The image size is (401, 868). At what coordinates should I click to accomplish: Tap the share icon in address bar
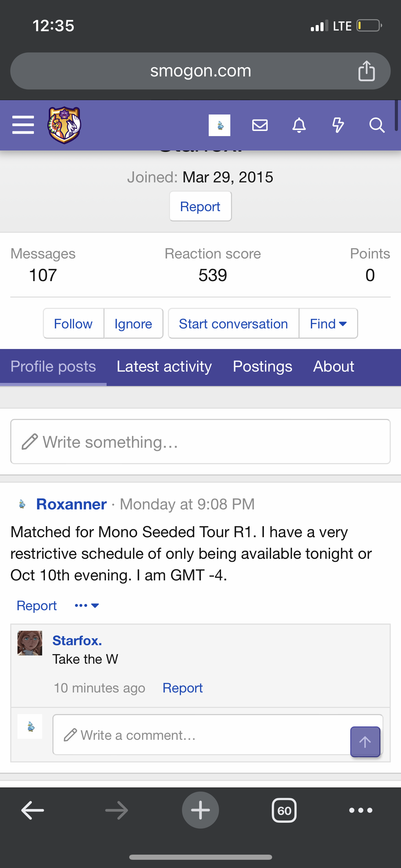pyautogui.click(x=366, y=71)
